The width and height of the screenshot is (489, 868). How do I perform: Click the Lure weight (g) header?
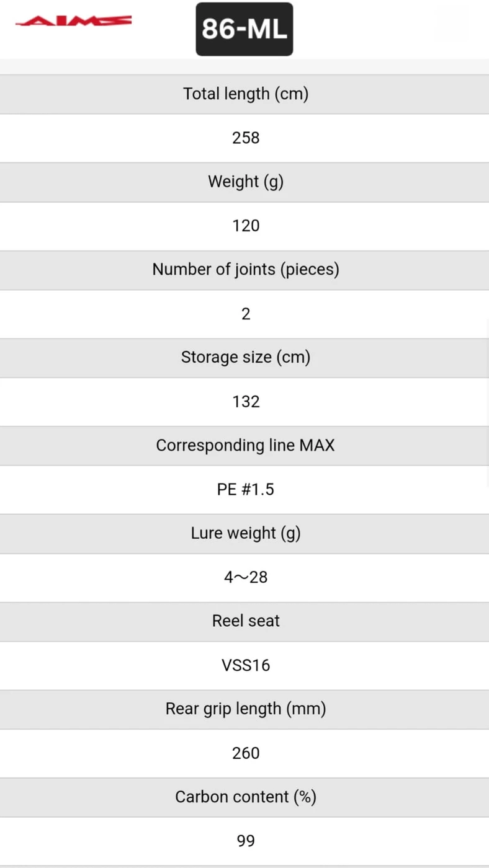point(246,533)
